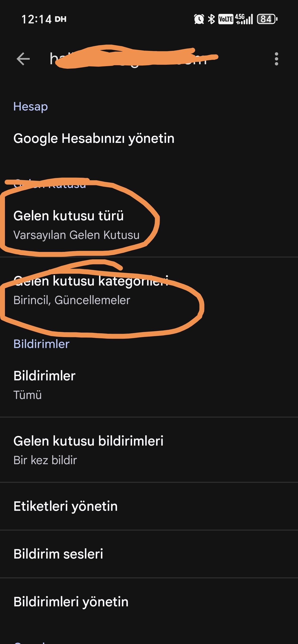Open Gelen kutusu türü setting
This screenshot has height=644, width=298.
click(149, 225)
